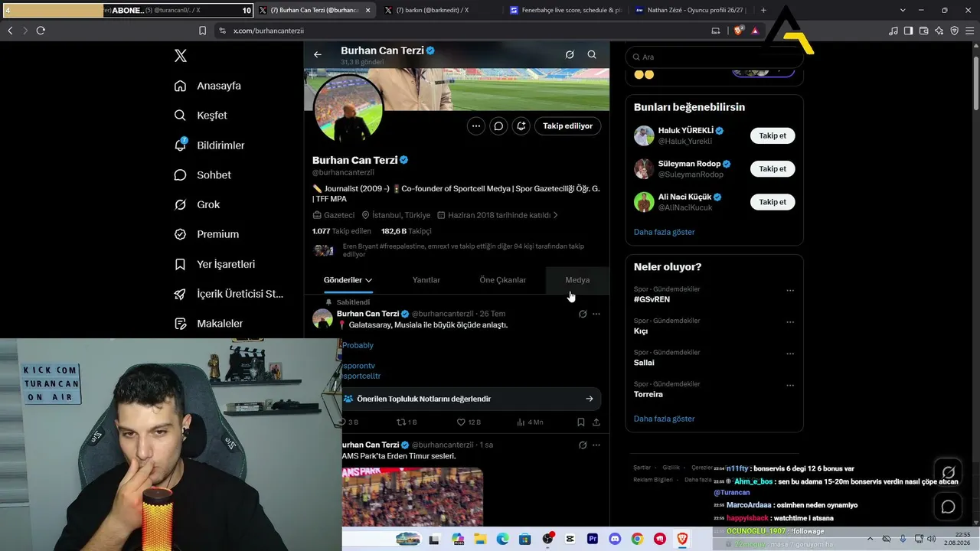This screenshot has width=980, height=551.
Task: Like the pinned post with 12 B likes
Action: pos(469,422)
